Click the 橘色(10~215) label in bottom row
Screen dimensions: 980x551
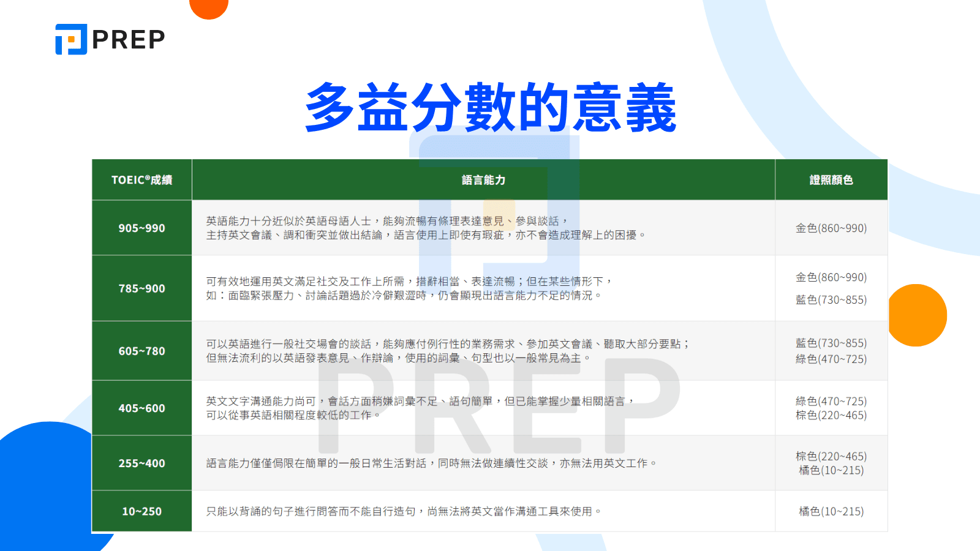pos(831,511)
